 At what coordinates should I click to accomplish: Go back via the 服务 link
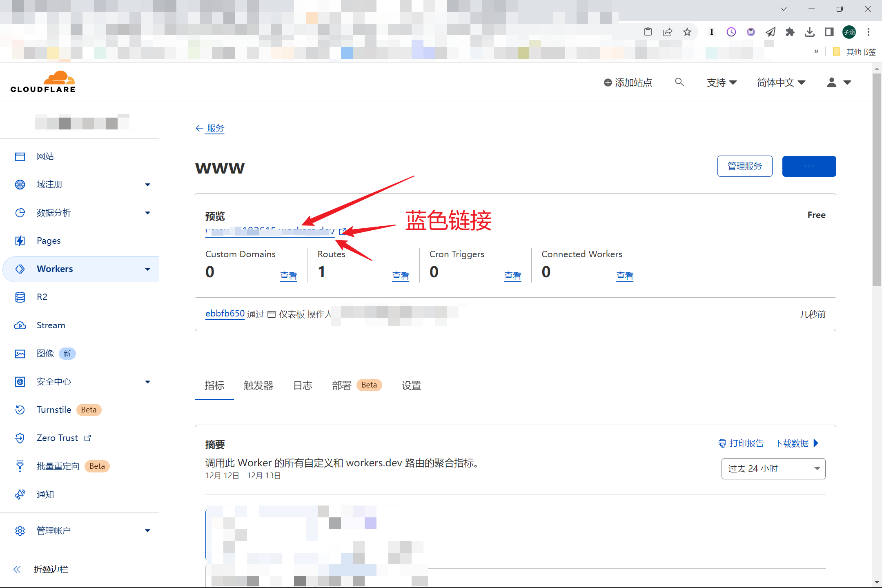pos(210,128)
